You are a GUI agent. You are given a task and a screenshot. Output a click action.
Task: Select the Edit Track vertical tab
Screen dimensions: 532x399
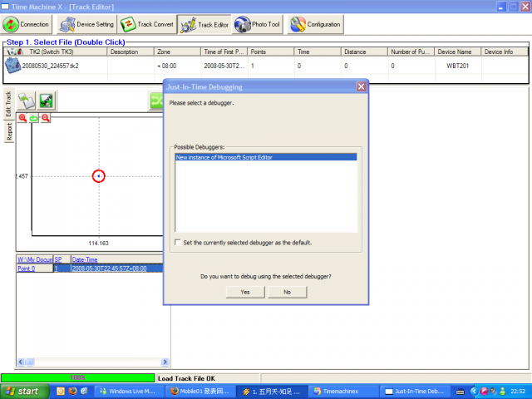tap(9, 104)
